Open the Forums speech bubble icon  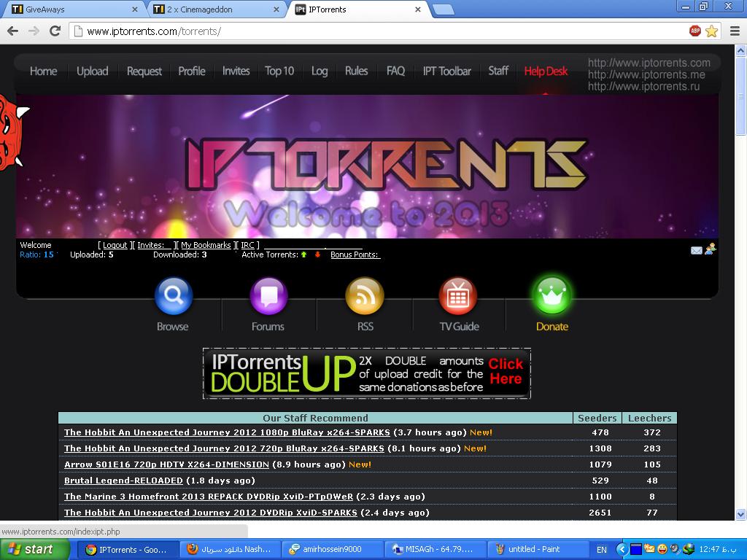pos(268,296)
